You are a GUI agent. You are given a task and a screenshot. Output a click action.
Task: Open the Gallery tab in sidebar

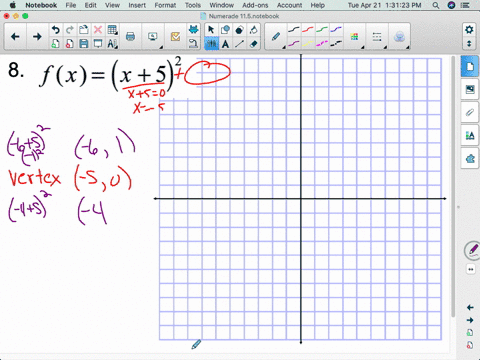click(x=470, y=89)
